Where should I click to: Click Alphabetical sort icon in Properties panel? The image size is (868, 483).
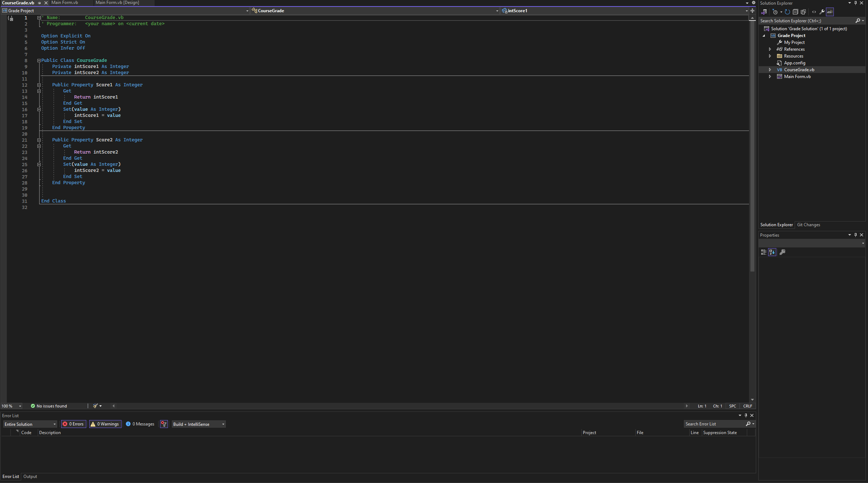tap(772, 252)
